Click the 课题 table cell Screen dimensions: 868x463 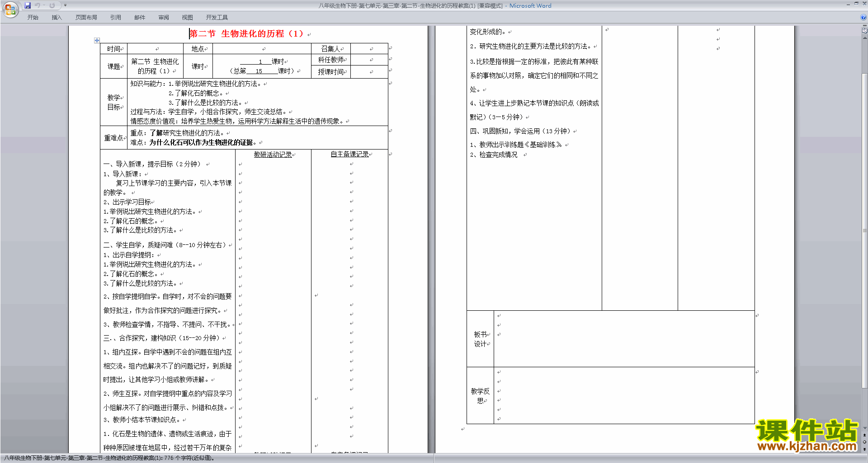pyautogui.click(x=114, y=66)
